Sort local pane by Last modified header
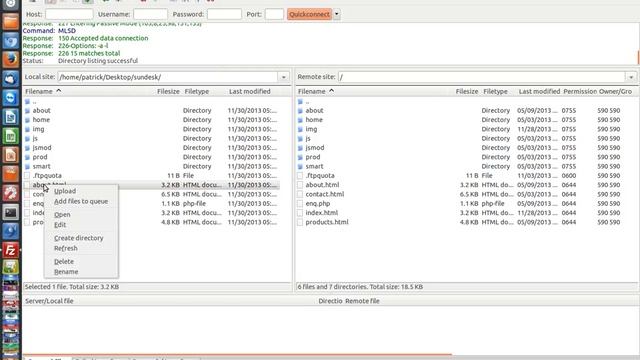Screen dimensions: 640x360 click(250, 91)
